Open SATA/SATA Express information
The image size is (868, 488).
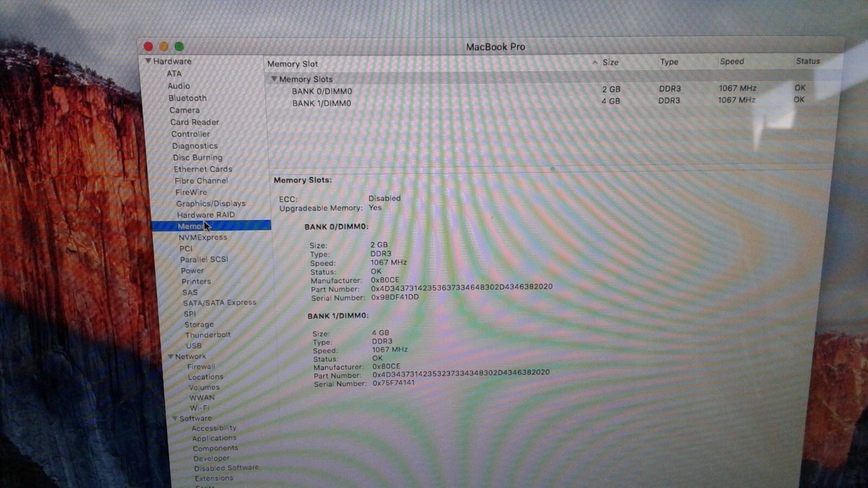click(x=219, y=303)
